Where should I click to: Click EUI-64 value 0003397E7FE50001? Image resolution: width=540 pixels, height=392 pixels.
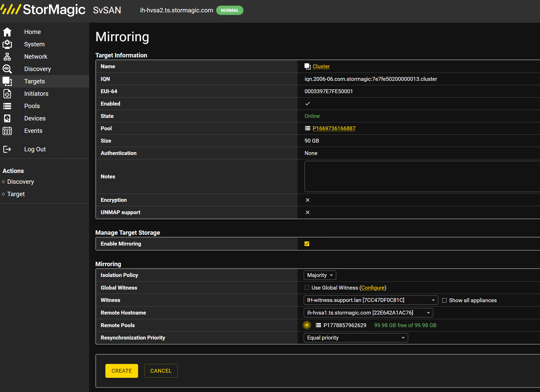[x=329, y=91]
